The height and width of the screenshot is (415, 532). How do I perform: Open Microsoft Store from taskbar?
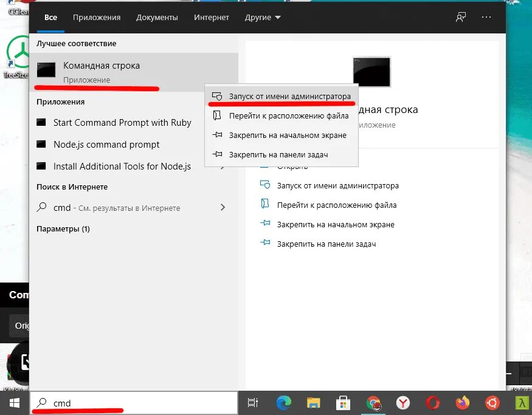(x=343, y=403)
